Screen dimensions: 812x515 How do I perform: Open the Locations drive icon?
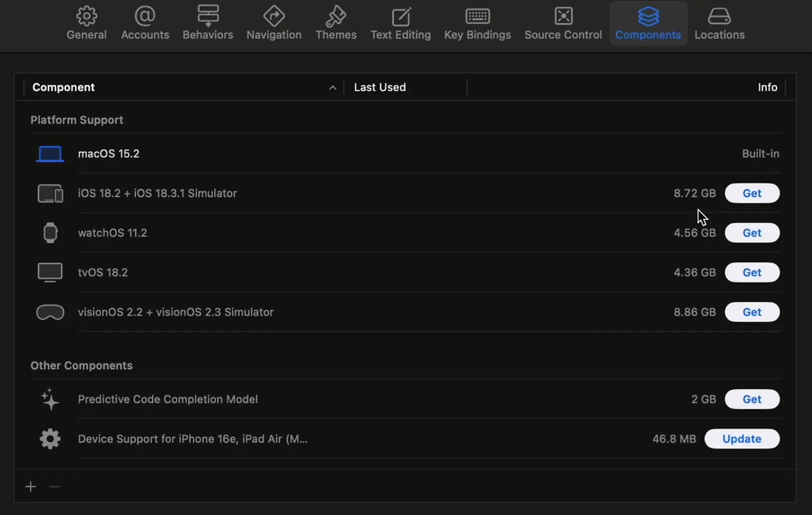click(x=719, y=15)
